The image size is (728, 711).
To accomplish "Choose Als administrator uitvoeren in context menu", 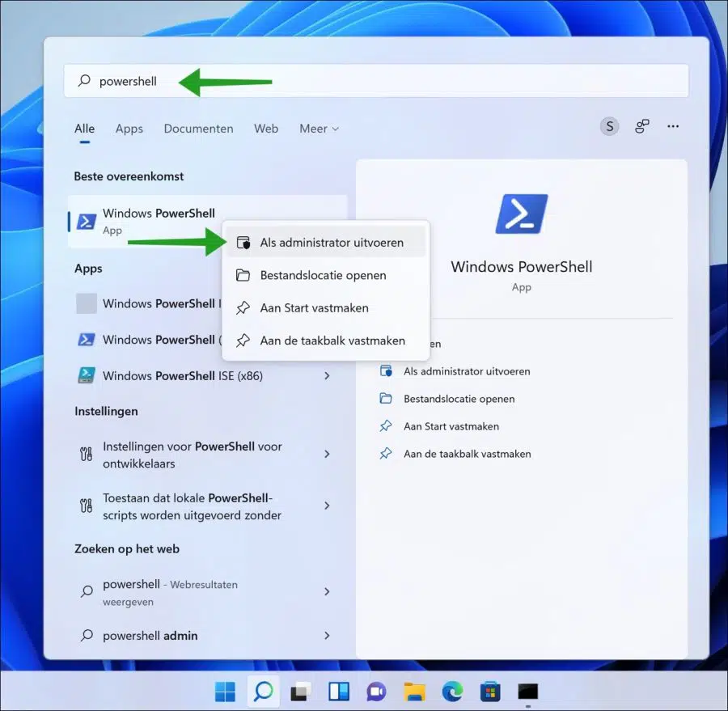I will coord(327,243).
